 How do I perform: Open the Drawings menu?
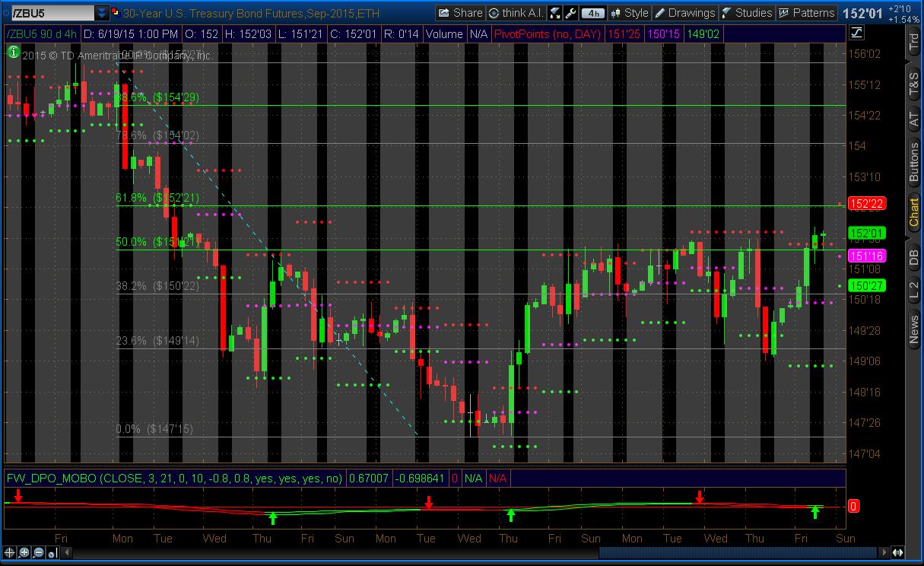point(684,13)
